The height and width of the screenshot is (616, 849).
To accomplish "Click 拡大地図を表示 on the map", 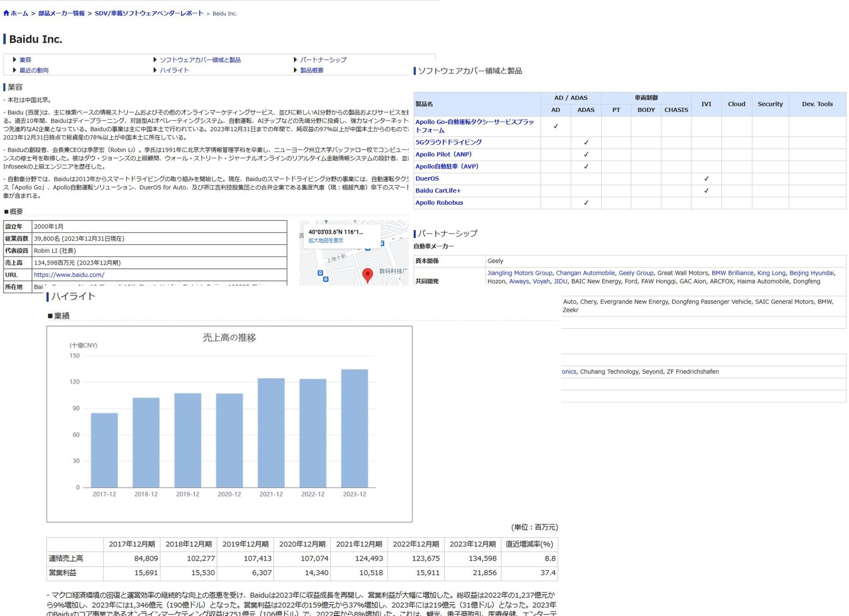I will [326, 240].
